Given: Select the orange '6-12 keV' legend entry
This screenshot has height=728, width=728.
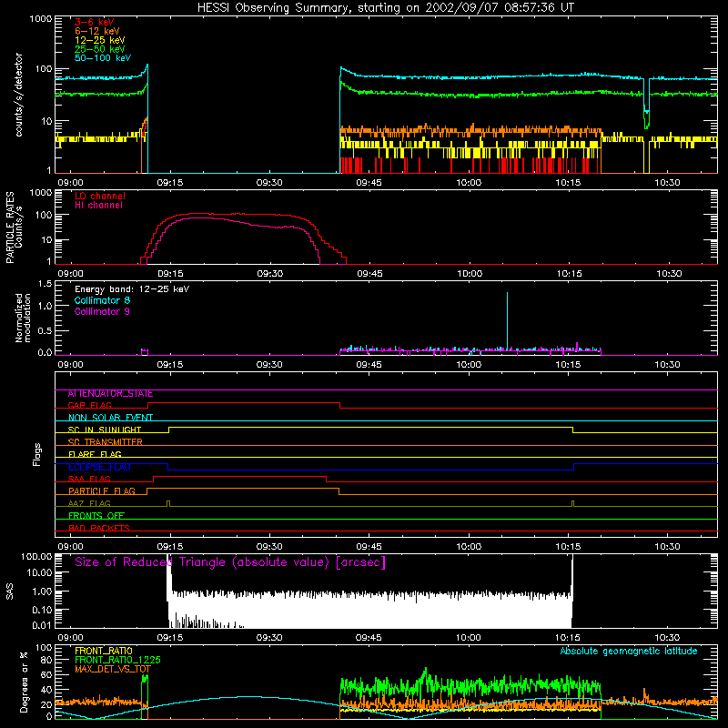Looking at the screenshot, I should click(97, 31).
